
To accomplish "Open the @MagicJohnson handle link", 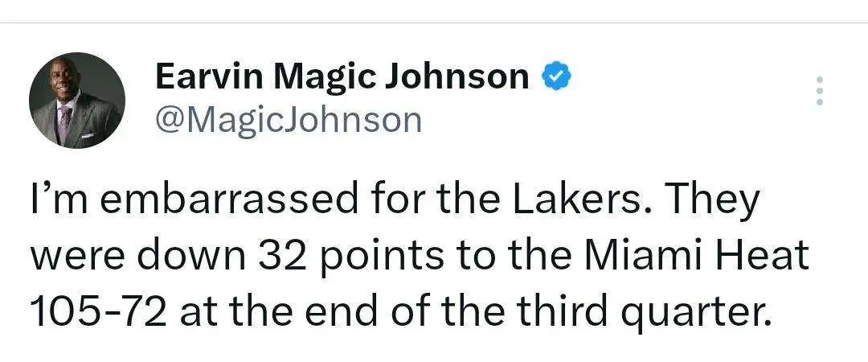I will [x=289, y=118].
